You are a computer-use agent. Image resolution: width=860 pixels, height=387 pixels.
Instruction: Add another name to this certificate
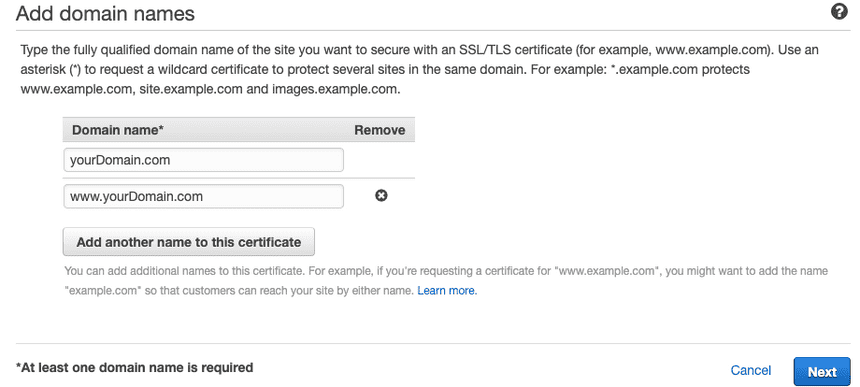[x=189, y=242]
